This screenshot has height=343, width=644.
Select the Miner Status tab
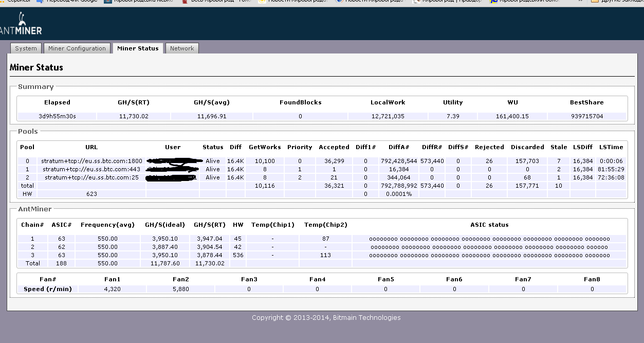coord(138,48)
